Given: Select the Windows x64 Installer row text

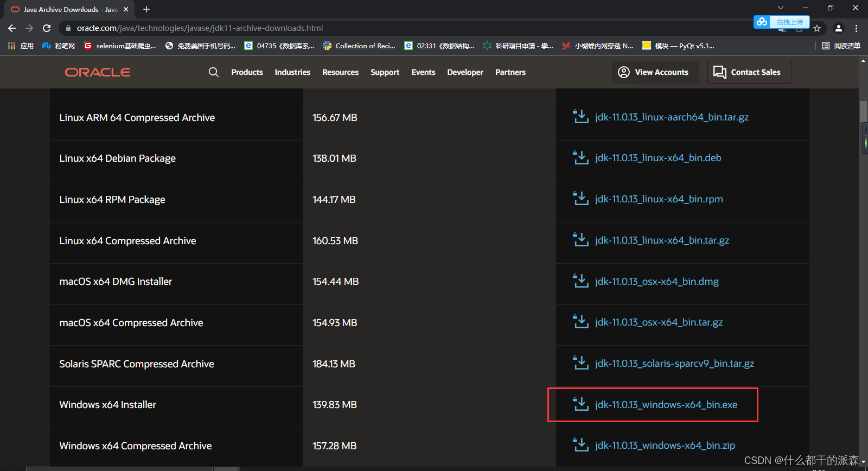Looking at the screenshot, I should [107, 405].
